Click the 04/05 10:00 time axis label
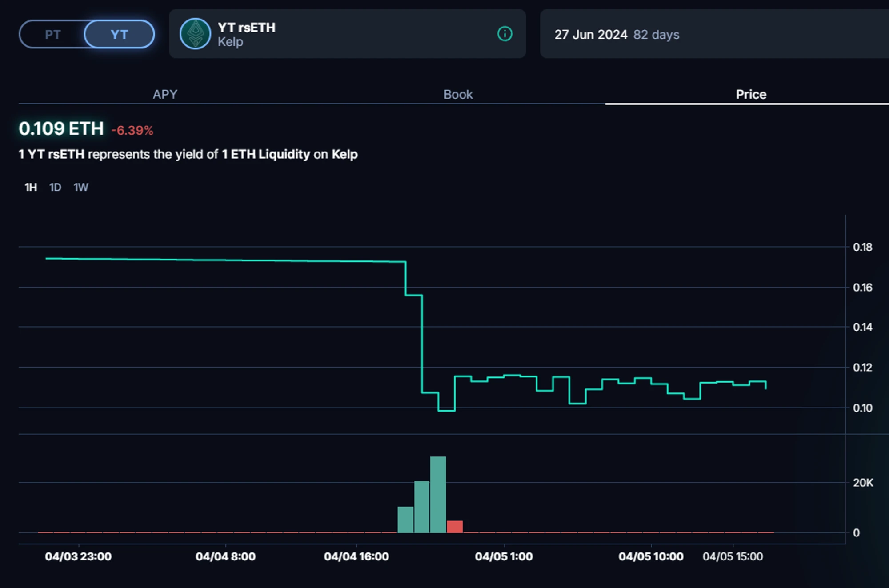 pyautogui.click(x=651, y=556)
